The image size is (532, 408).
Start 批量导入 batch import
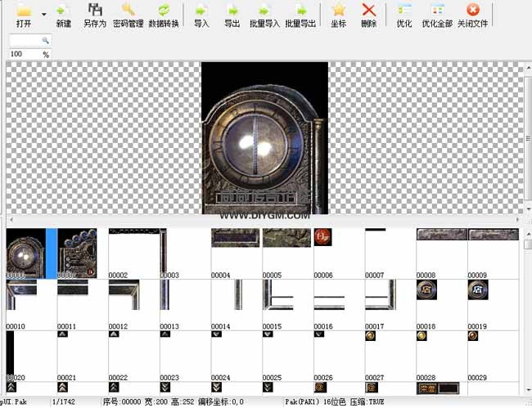(x=264, y=16)
